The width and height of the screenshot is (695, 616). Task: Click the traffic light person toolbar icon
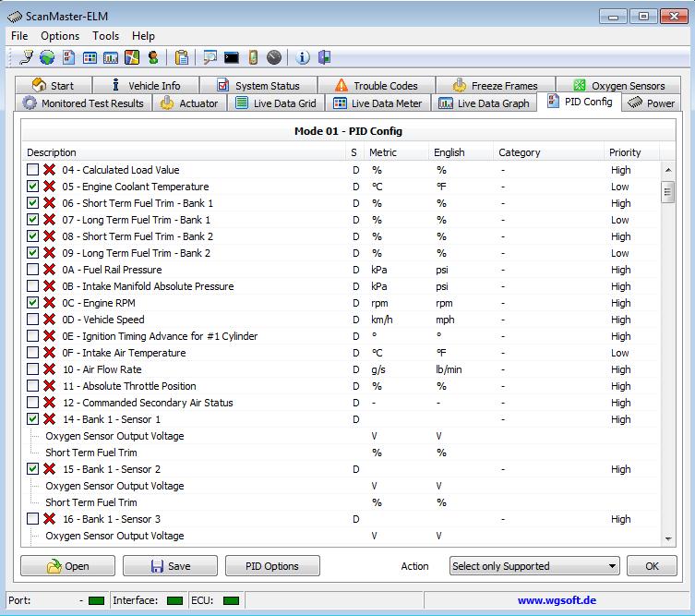[x=152, y=57]
